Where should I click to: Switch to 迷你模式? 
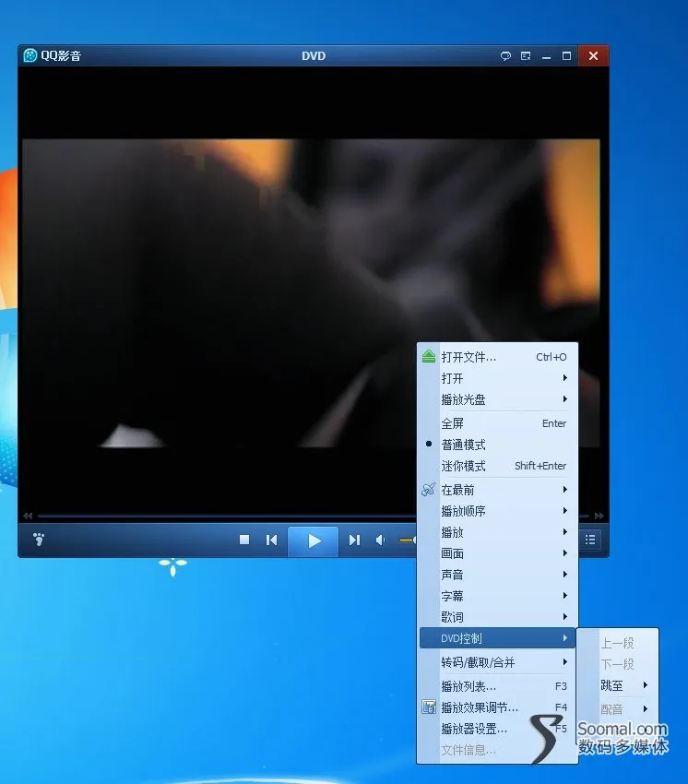497,466
